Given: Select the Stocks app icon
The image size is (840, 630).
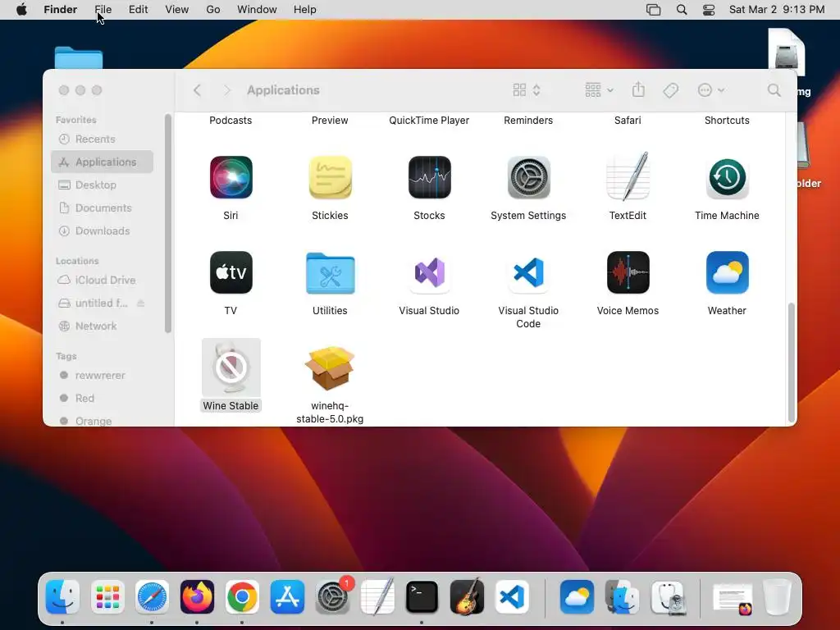Looking at the screenshot, I should click(429, 177).
